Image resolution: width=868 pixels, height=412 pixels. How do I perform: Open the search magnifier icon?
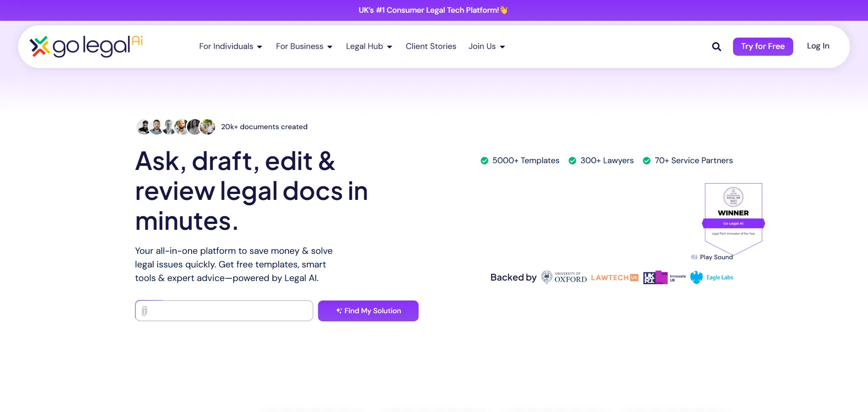pyautogui.click(x=716, y=47)
